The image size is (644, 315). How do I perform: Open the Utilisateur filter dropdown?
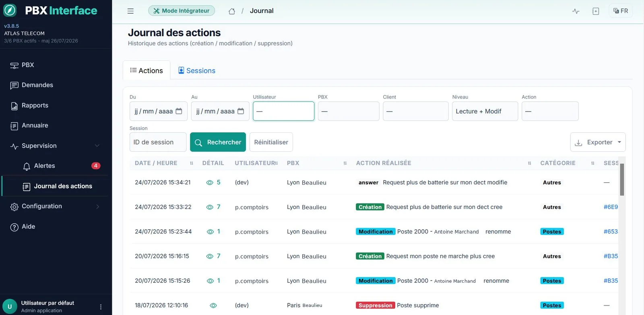(283, 111)
